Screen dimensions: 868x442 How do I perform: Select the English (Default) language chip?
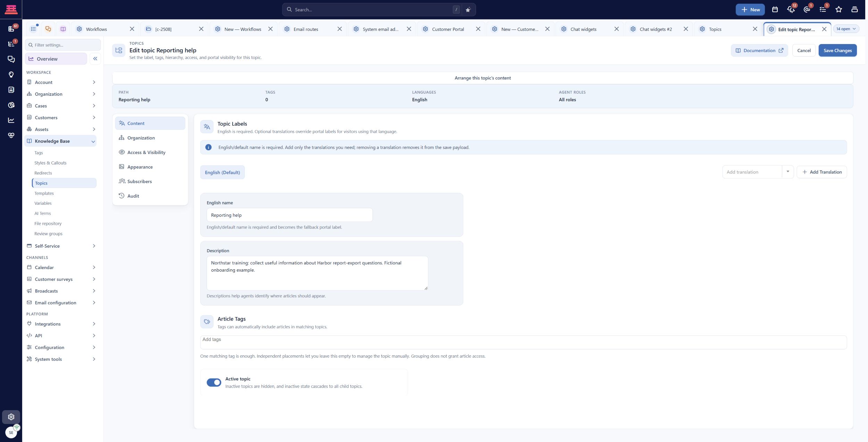222,172
